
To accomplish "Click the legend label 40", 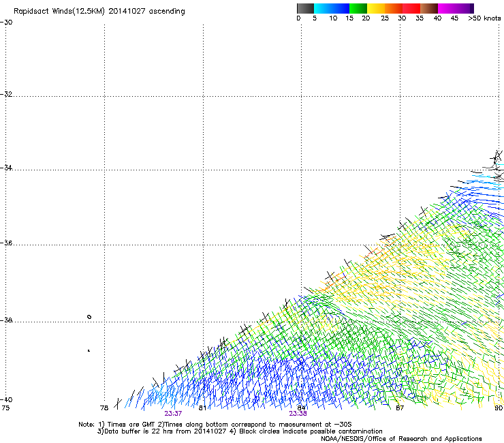I will (437, 18).
